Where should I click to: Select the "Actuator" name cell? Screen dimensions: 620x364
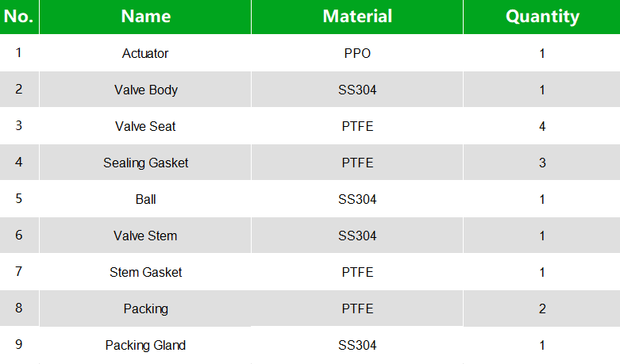pyautogui.click(x=145, y=54)
